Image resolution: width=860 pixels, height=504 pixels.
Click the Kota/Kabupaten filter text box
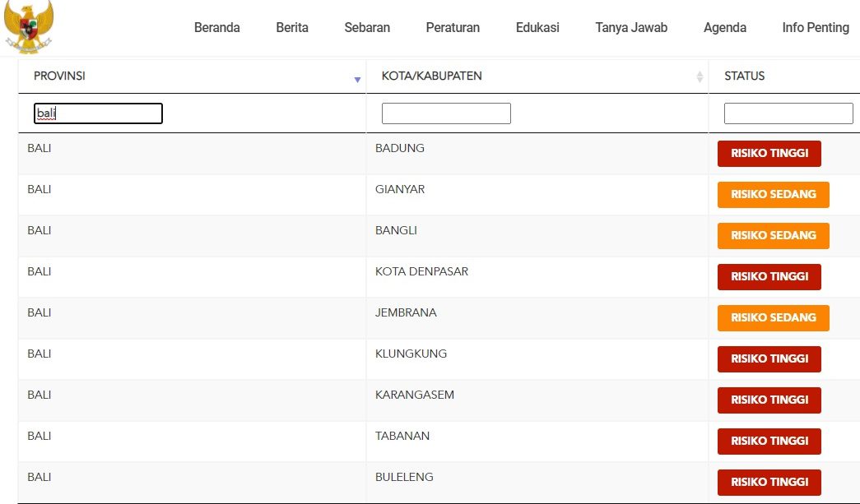[x=446, y=113]
